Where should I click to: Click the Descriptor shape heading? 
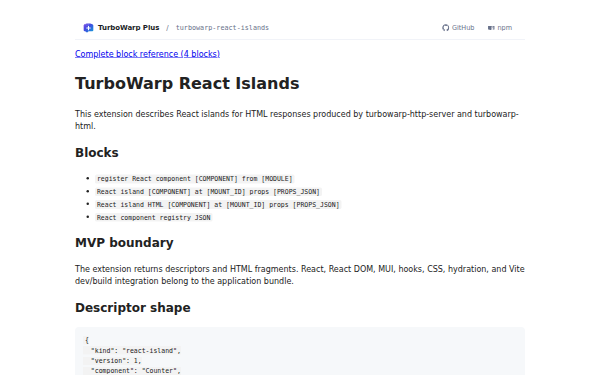point(133,308)
